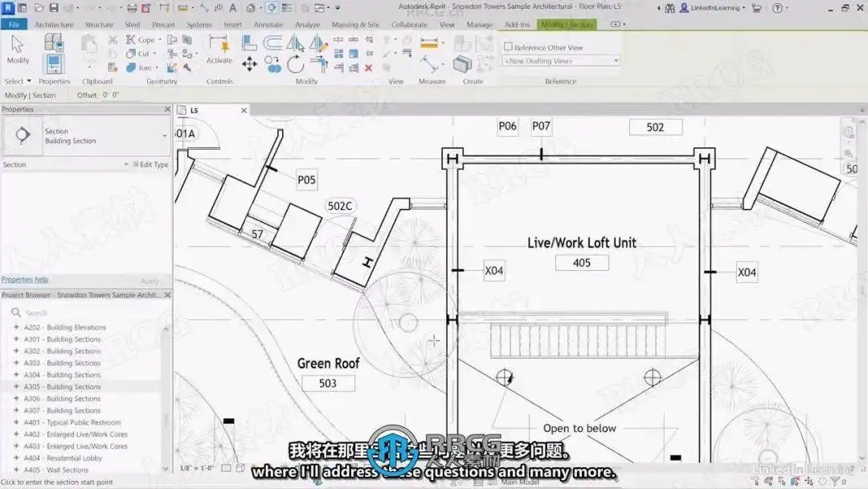Image resolution: width=868 pixels, height=489 pixels.
Task: Click the Project Browser search field
Action: click(x=88, y=312)
